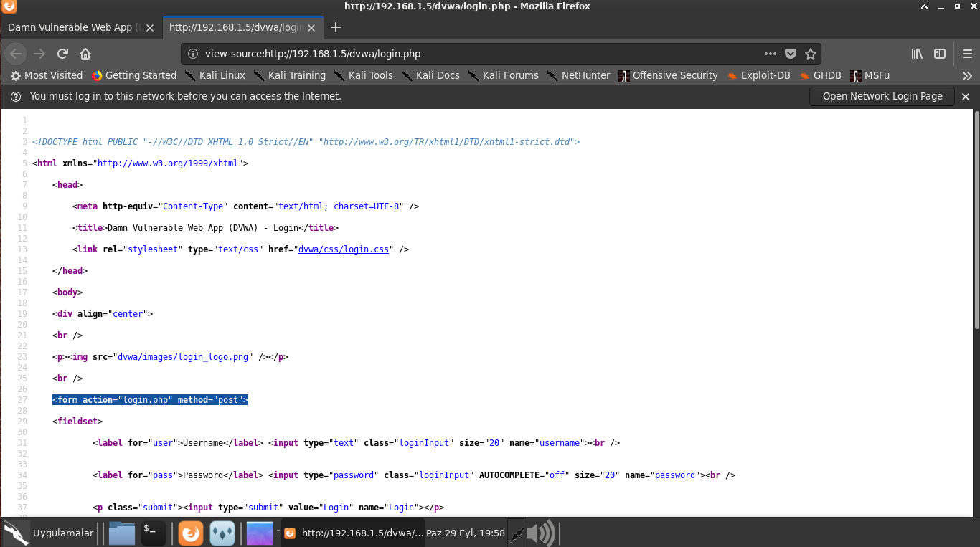
Task: Open the Kali Forums bookmark
Action: [x=503, y=75]
